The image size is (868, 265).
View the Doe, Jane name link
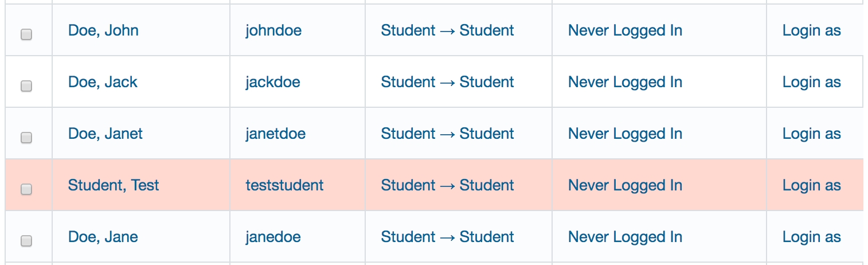103,237
